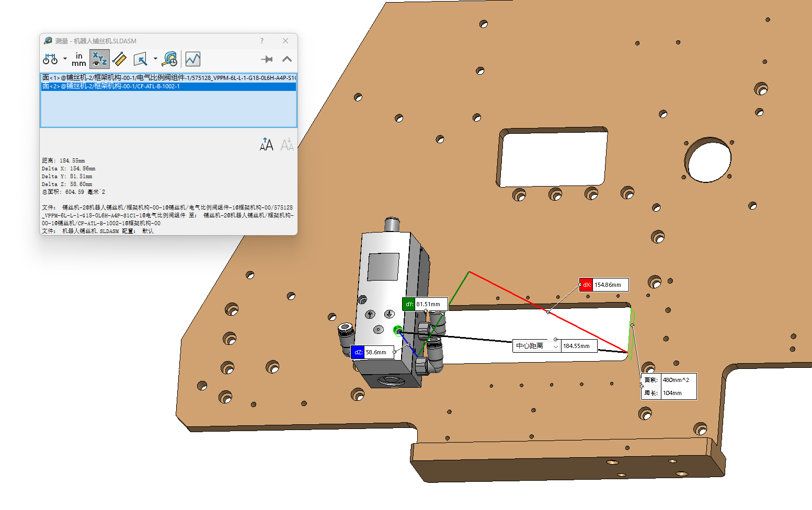Viewport: 812px width, 510px height.
Task: Click the projected-on selection plane icon
Action: point(140,59)
